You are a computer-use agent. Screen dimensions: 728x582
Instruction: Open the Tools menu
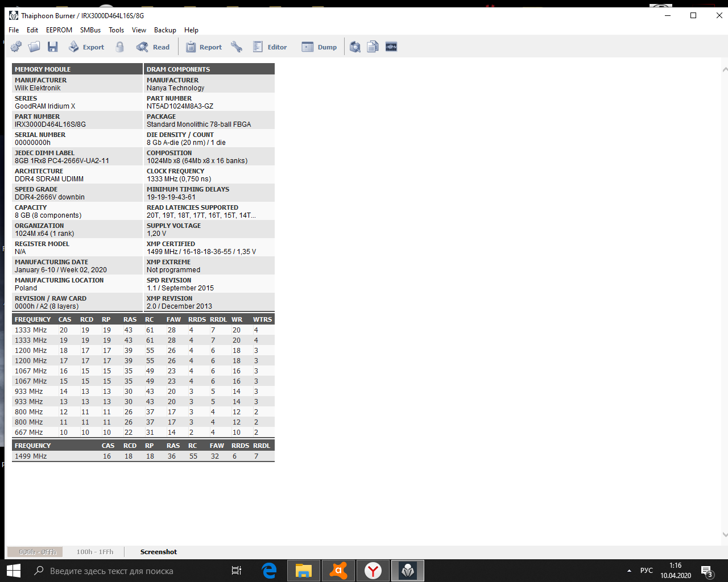coord(116,30)
